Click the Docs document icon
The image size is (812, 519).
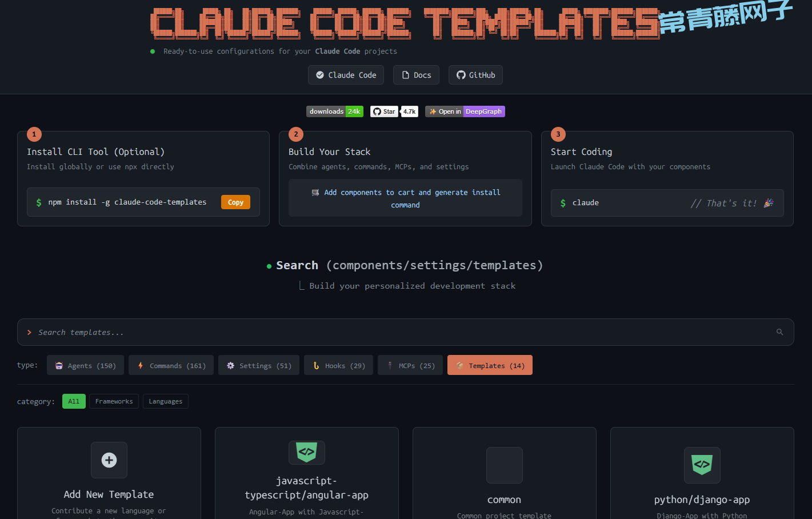(x=406, y=75)
